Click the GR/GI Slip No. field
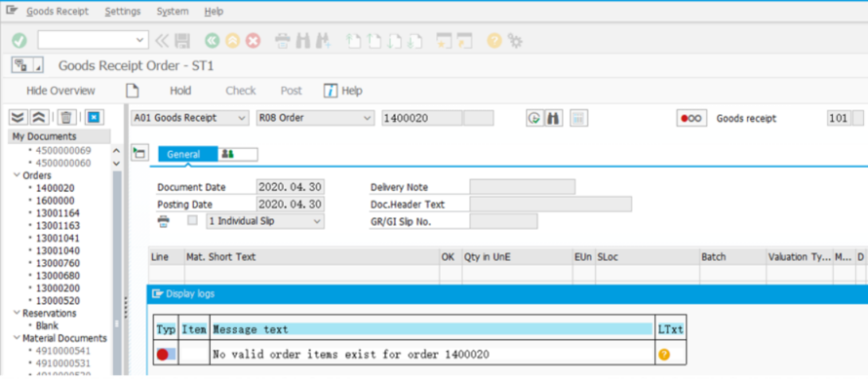868x379 pixels. (x=503, y=221)
